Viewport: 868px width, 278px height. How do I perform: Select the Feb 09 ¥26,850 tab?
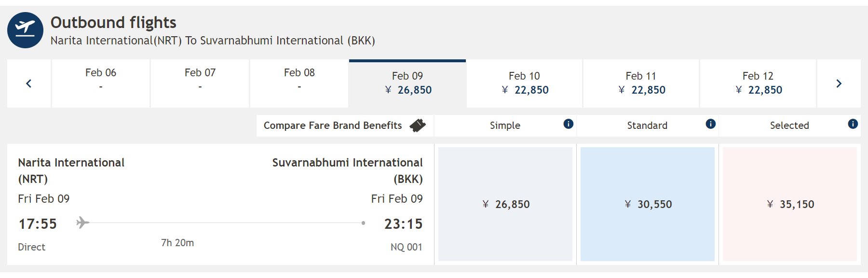click(407, 83)
